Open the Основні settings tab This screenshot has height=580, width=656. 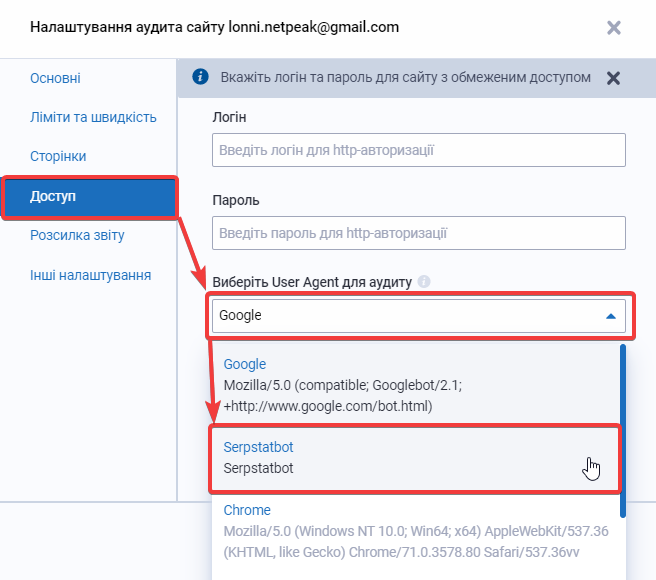[x=55, y=78]
